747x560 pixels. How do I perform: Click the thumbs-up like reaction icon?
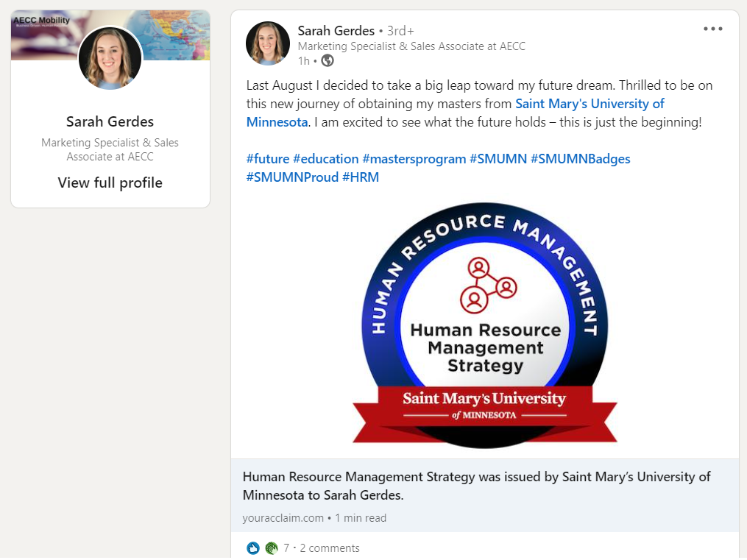253,548
